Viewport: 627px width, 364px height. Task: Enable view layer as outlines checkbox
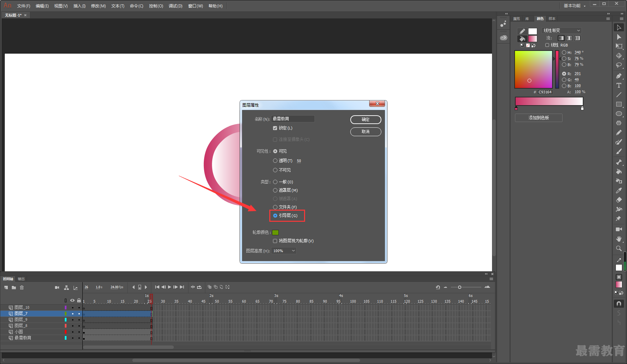[275, 241]
